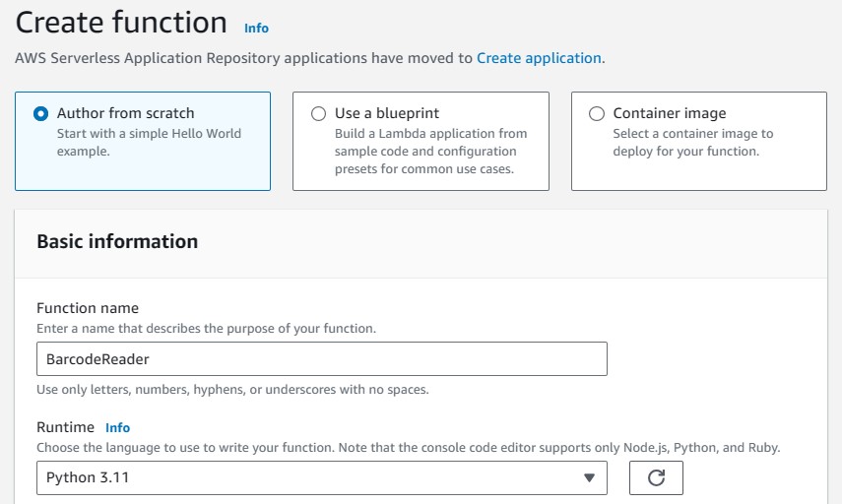
Task: Open Info link beside Create function heading
Action: pyautogui.click(x=256, y=29)
